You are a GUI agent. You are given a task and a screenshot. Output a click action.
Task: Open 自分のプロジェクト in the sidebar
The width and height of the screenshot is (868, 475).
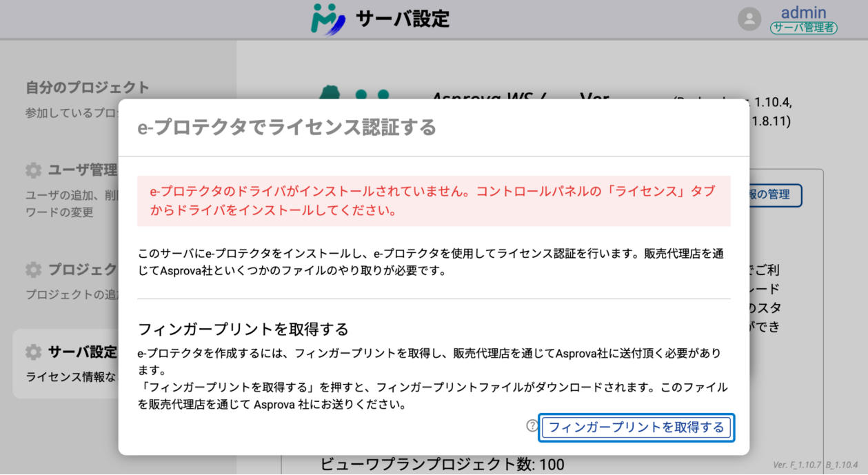tap(88, 88)
